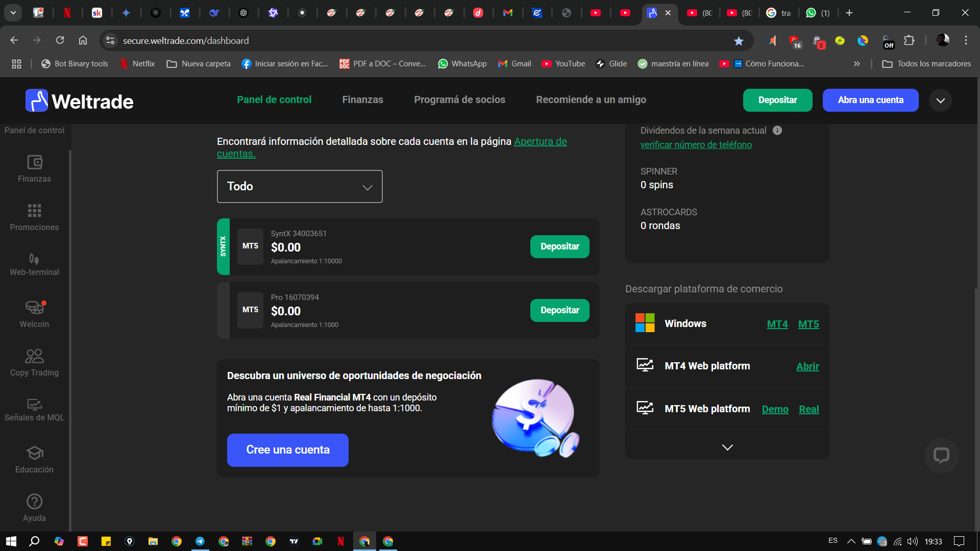Open the live chat bubble icon
This screenshot has width=980, height=551.
coord(941,455)
